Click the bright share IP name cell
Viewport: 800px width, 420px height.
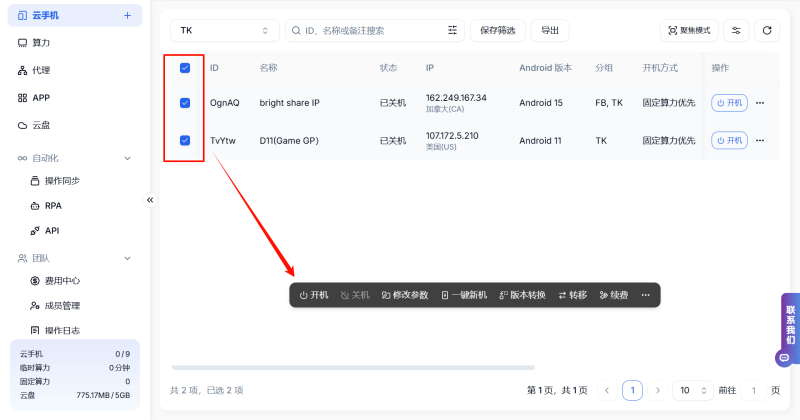coord(289,103)
